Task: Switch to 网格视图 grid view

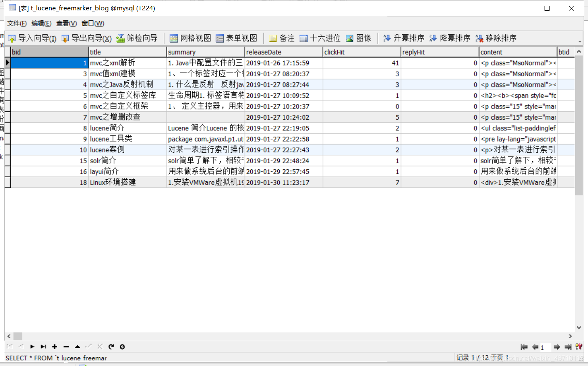Action: 190,39
